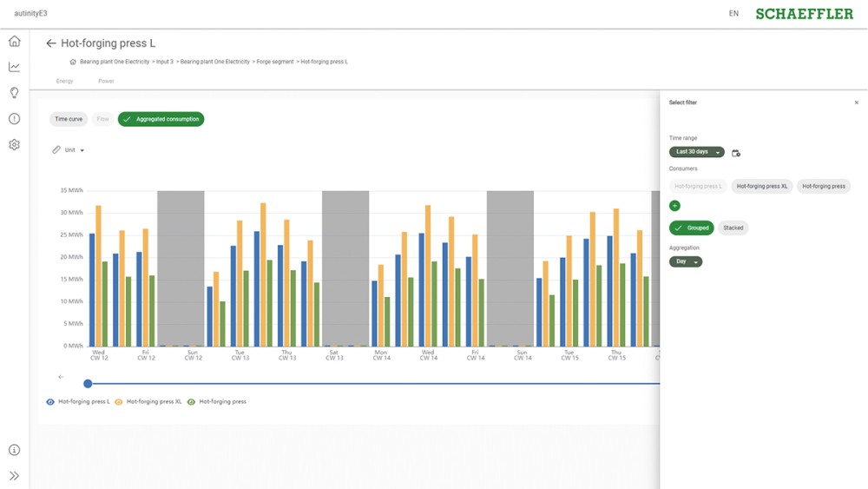This screenshot has width=868, height=489.
Task: Switch to the Energy tab
Action: pos(65,81)
